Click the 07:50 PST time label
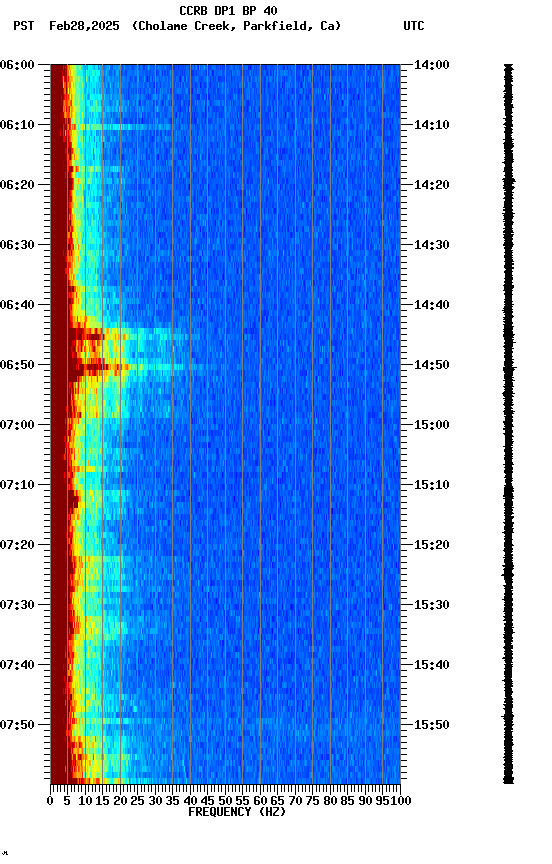The height and width of the screenshot is (864, 552). [x=17, y=725]
